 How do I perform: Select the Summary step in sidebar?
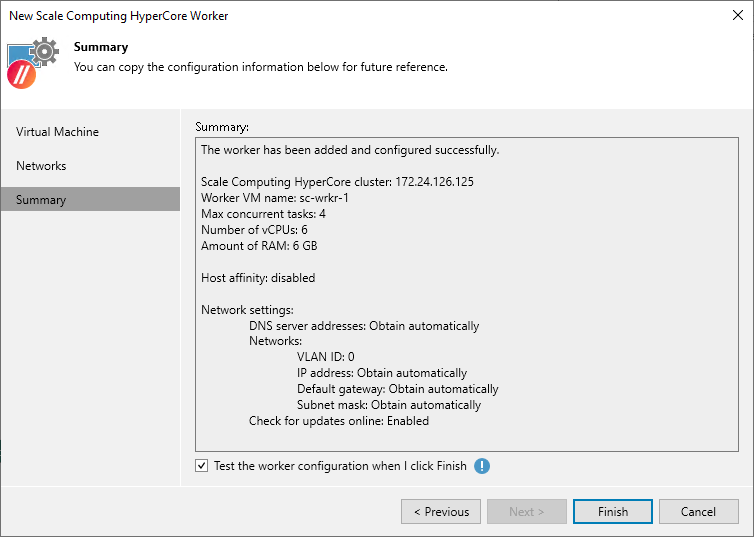[x=41, y=200]
